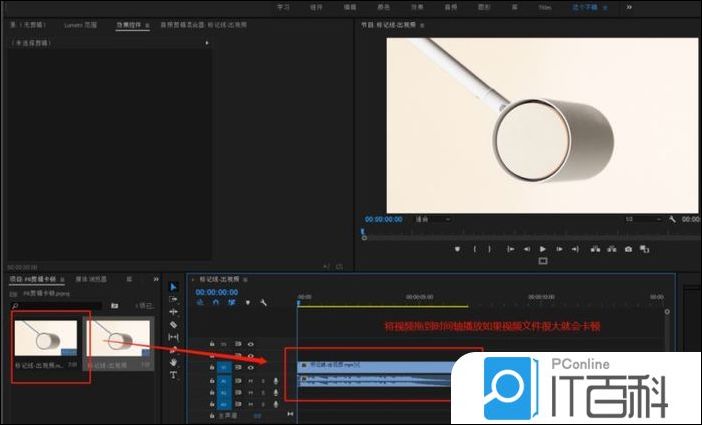Select the Hand tool
This screenshot has height=425, width=702.
(173, 362)
